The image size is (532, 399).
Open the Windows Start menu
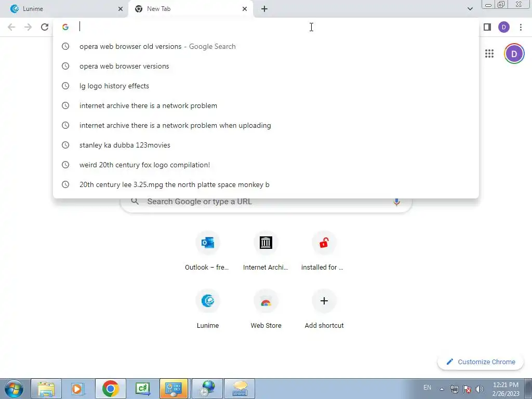[x=14, y=389]
